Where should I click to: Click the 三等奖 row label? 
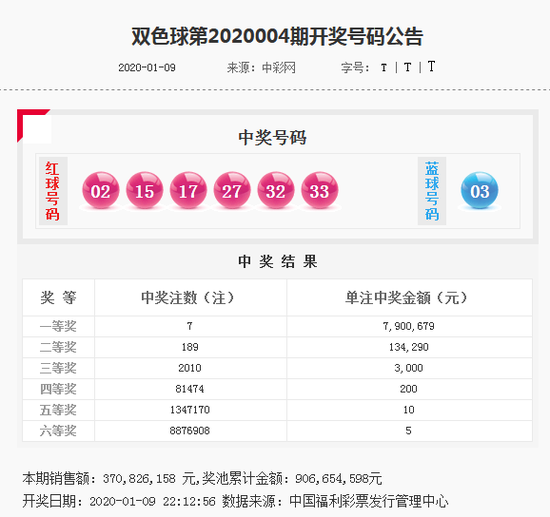click(58, 368)
